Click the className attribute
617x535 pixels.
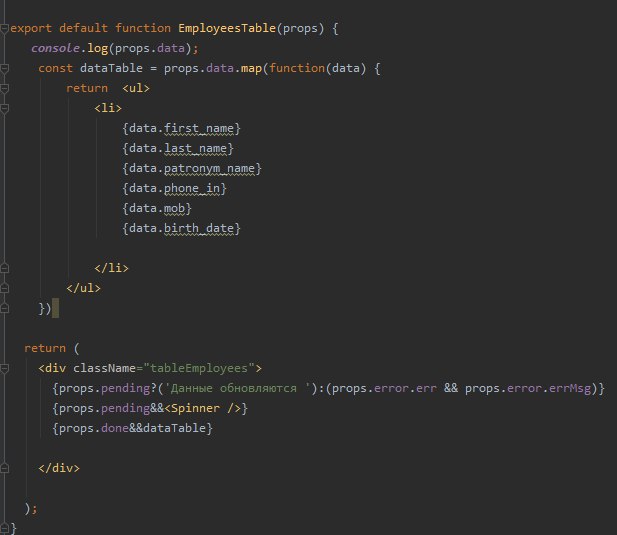click(104, 369)
